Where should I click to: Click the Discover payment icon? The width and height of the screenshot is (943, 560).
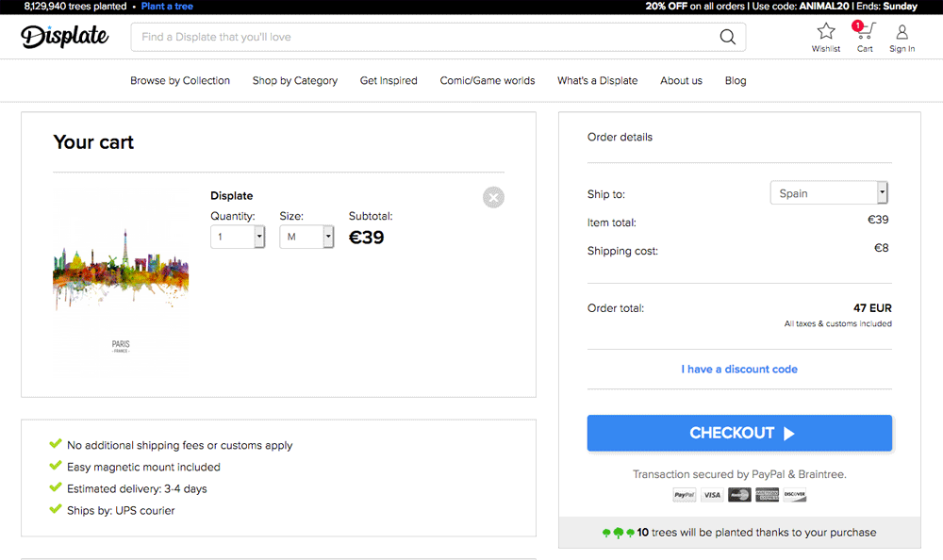click(x=794, y=495)
